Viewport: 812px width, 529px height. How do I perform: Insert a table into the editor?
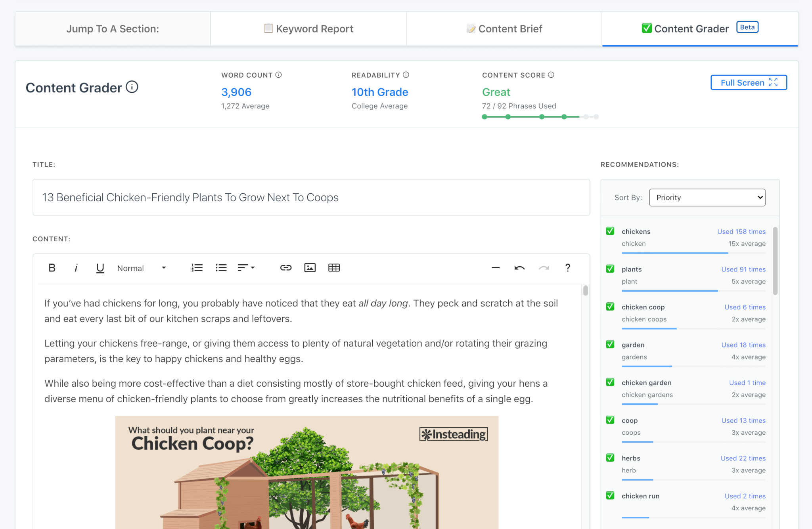[x=334, y=268]
